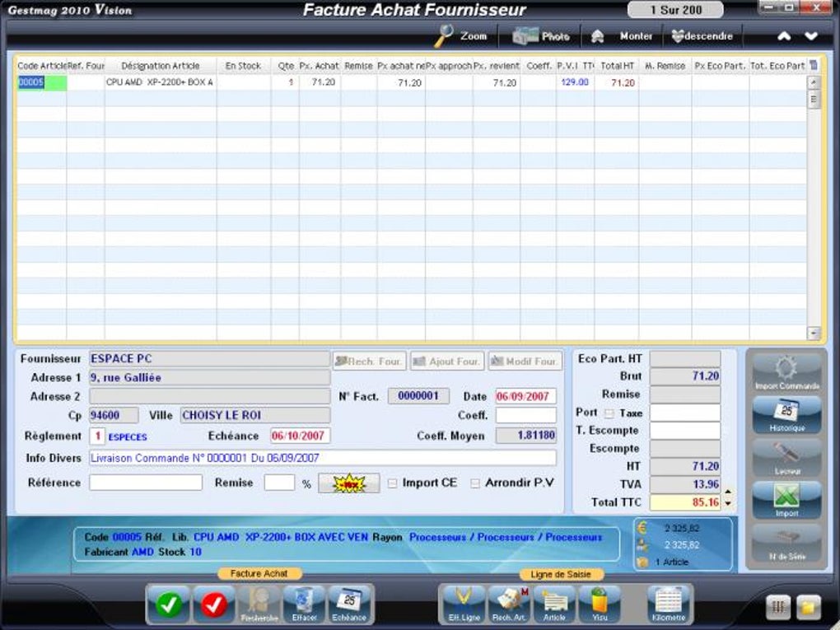Screen dimensions: 840x630
Task: Open the Kilometre table icon
Action: coord(669,604)
